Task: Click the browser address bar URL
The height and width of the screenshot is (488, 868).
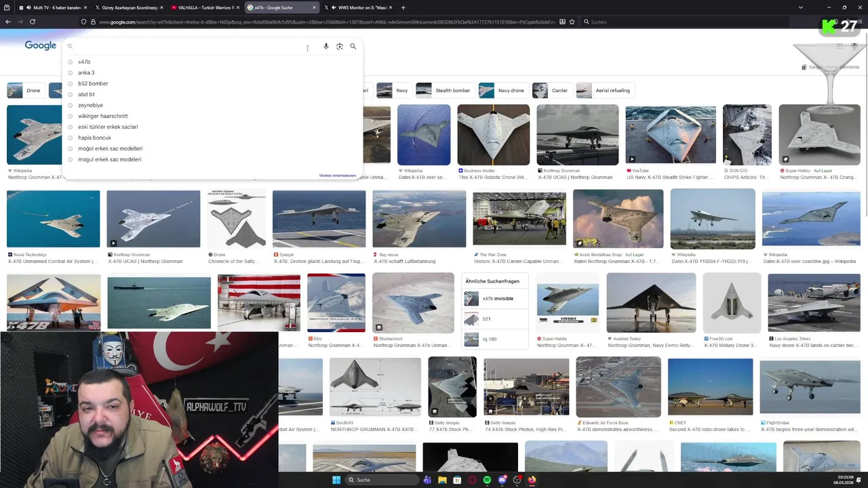Action: point(328,22)
